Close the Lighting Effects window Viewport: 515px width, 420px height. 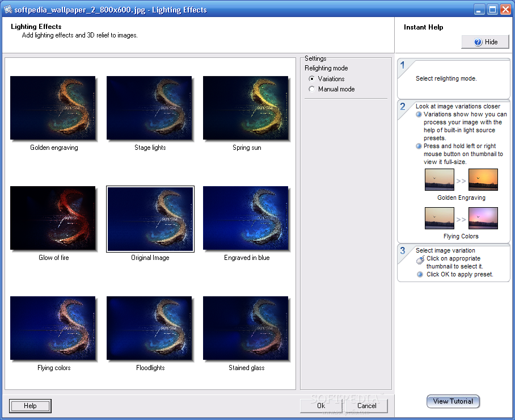[x=505, y=10]
